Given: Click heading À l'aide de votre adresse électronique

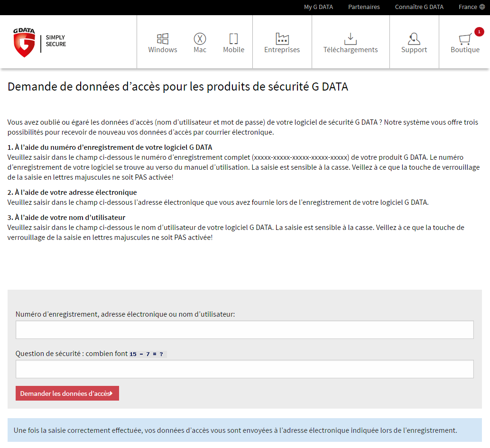Looking at the screenshot, I should [x=72, y=192].
